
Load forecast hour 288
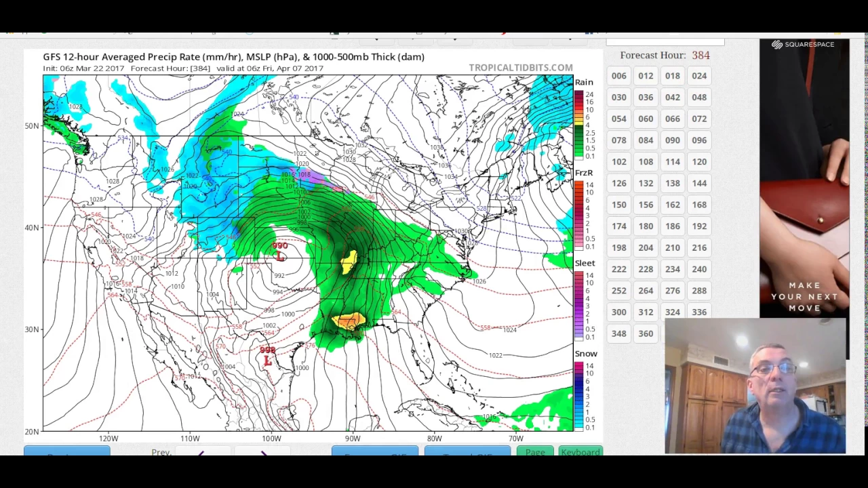point(699,291)
